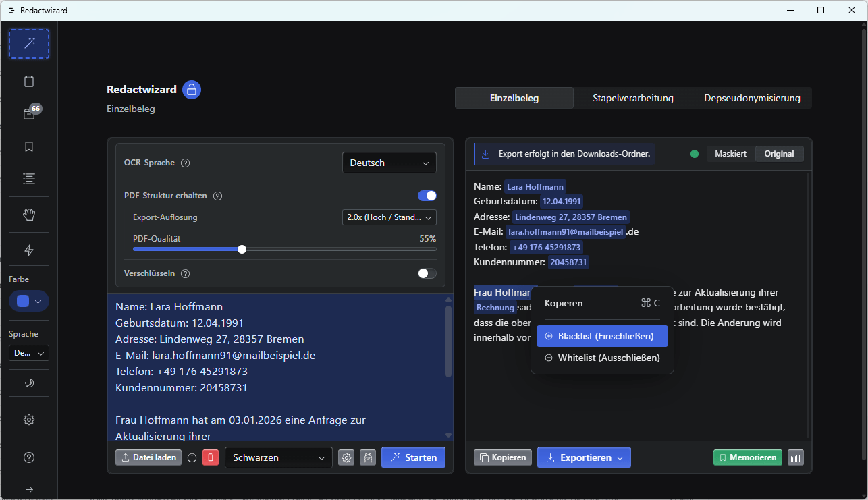Image resolution: width=868 pixels, height=500 pixels.
Task: Toggle dark mode with the moon icon
Action: click(x=29, y=383)
